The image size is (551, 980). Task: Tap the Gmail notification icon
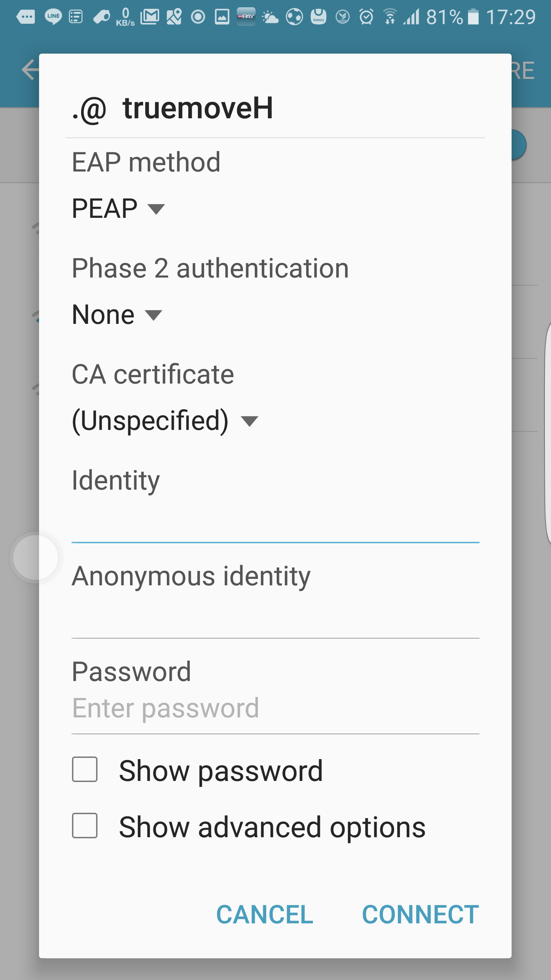pos(150,17)
